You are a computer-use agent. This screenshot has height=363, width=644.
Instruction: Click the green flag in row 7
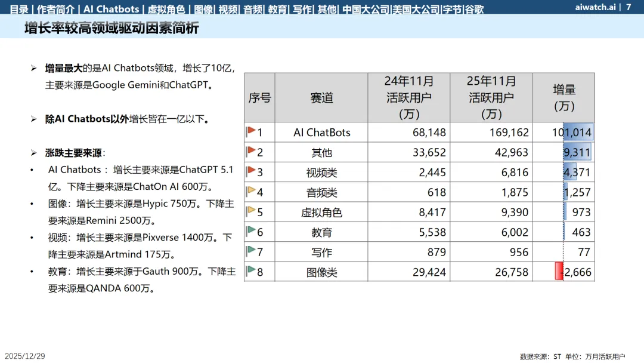250,251
